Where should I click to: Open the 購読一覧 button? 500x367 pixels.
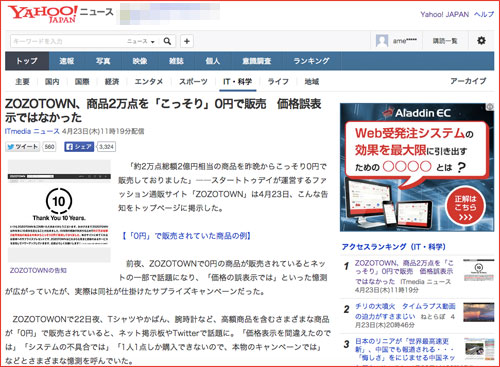(445, 41)
